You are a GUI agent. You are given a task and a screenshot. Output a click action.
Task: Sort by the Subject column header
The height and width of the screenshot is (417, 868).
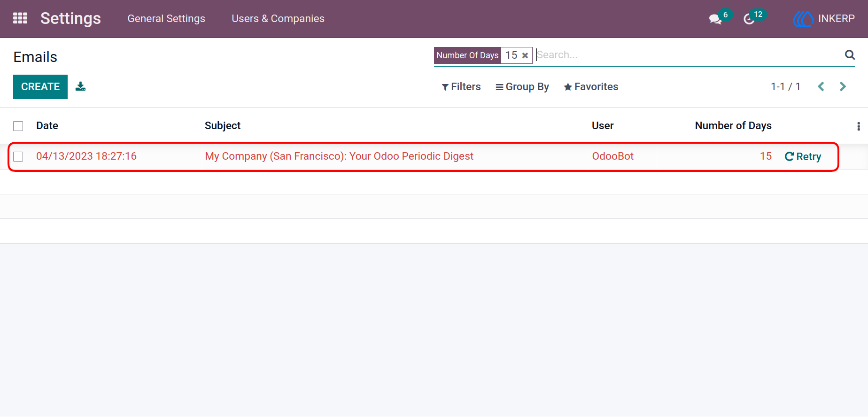tap(223, 126)
